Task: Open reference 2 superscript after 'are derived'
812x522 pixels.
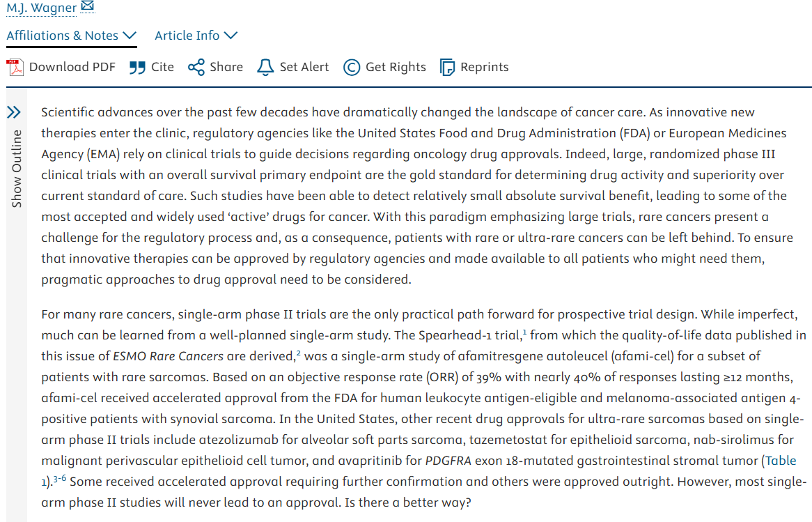Action: (x=298, y=353)
